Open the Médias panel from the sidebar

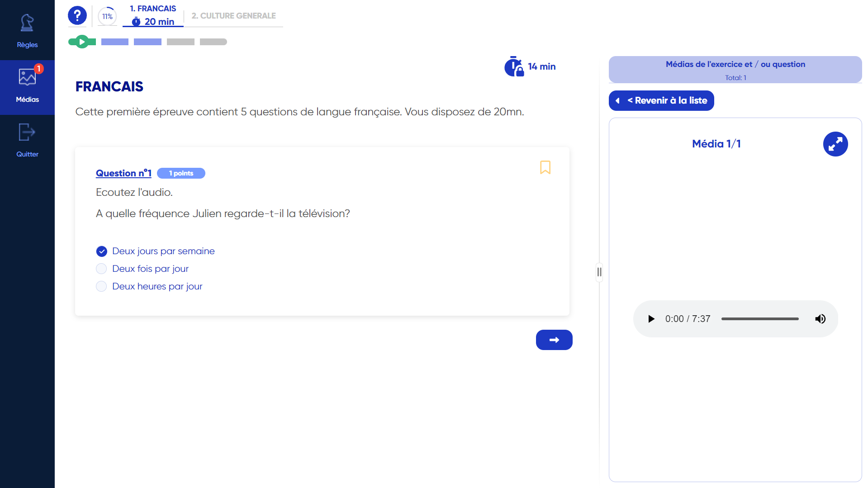click(27, 86)
